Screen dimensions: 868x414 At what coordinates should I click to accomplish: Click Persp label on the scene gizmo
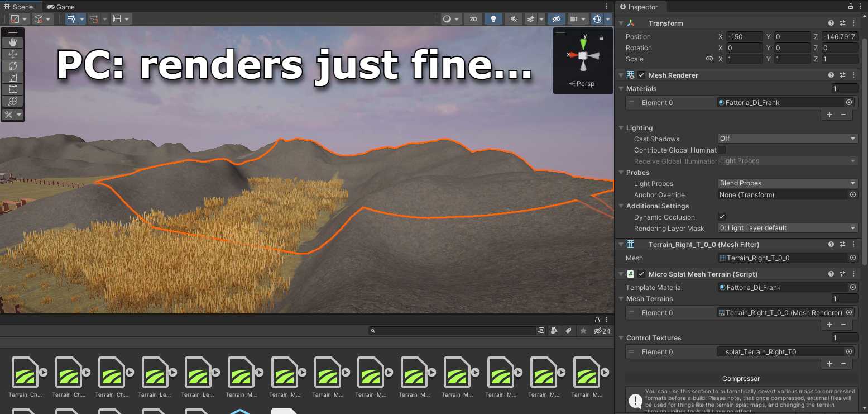[x=583, y=84]
